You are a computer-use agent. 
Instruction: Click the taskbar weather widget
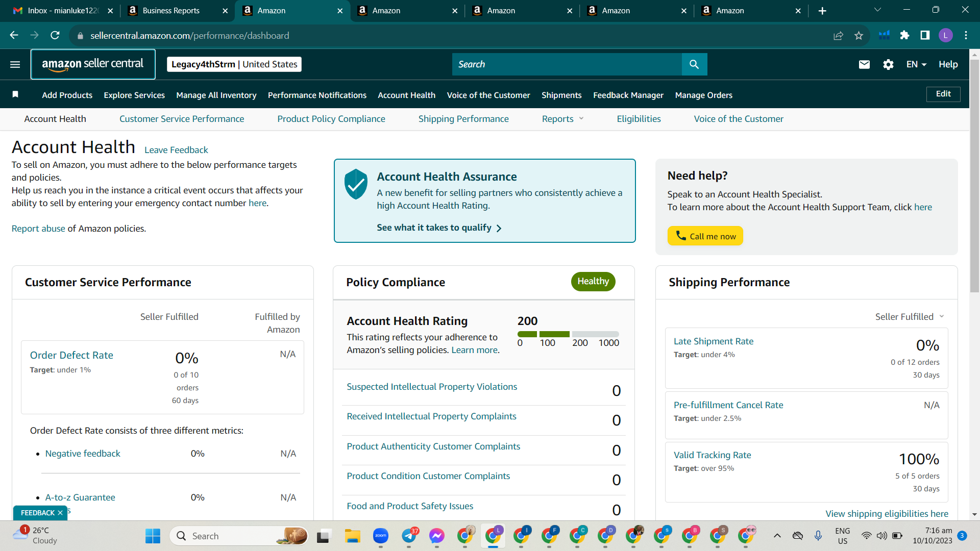(x=35, y=536)
